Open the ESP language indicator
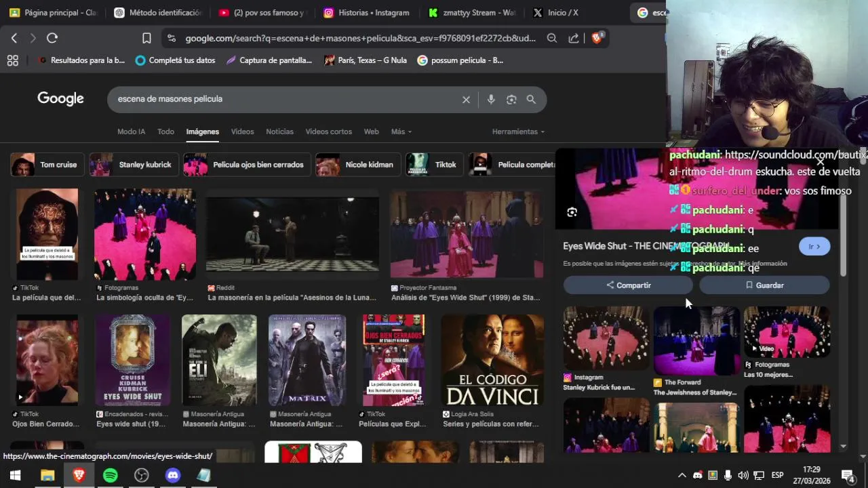 coord(777,475)
